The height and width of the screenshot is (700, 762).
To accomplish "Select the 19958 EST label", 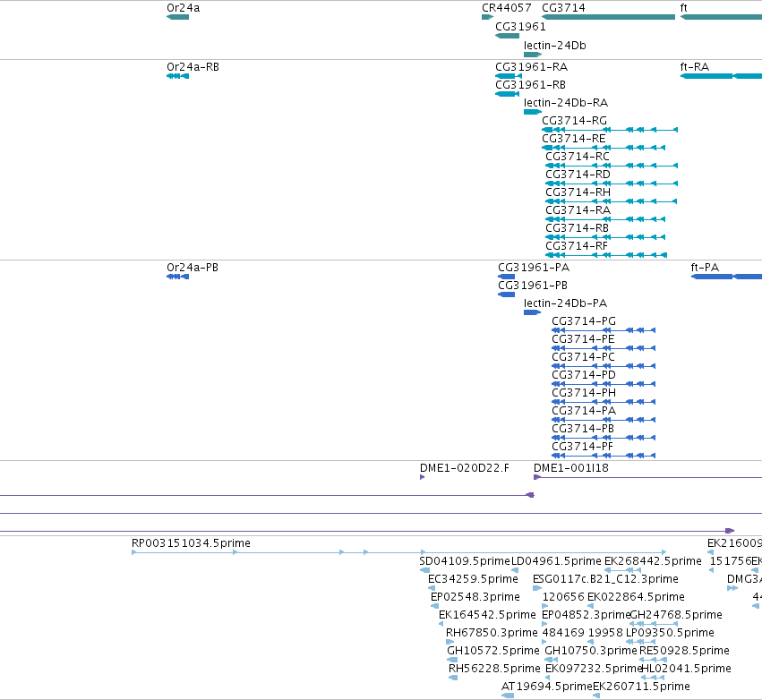I will [605, 633].
